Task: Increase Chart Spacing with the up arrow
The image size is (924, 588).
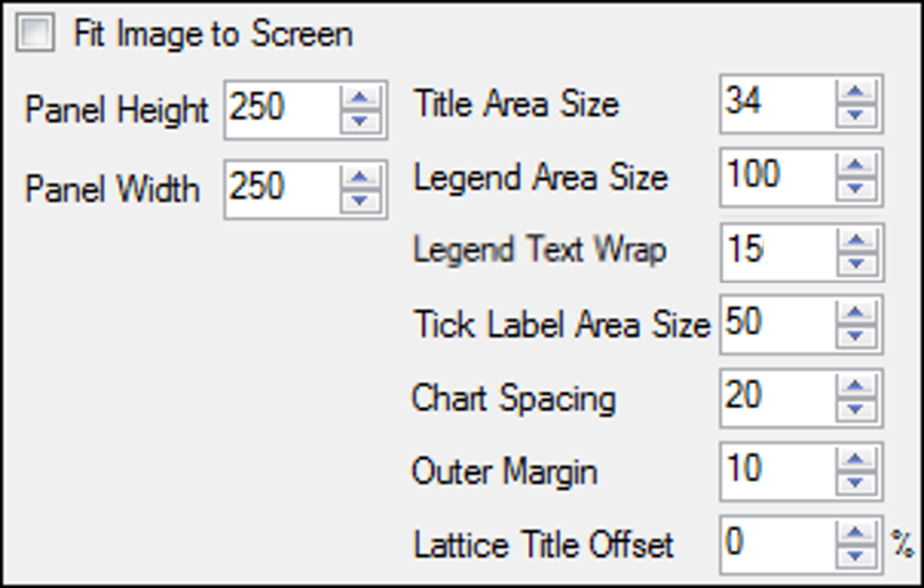Action: [856, 387]
